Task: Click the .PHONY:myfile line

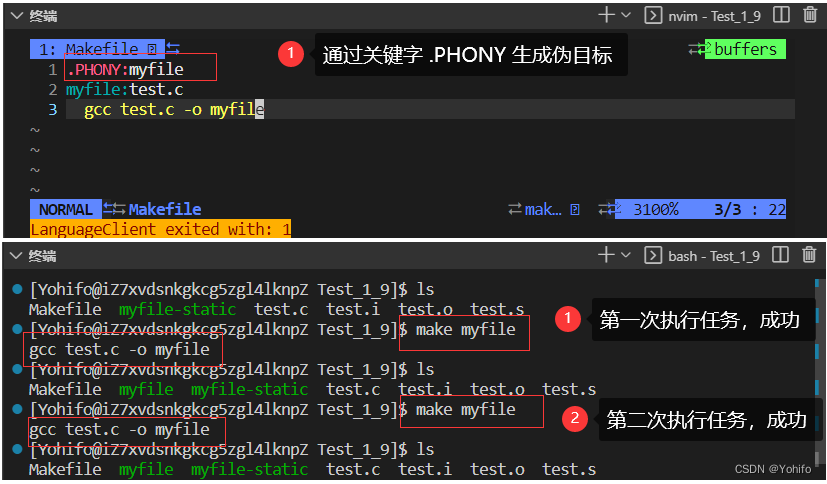Action: coord(126,69)
